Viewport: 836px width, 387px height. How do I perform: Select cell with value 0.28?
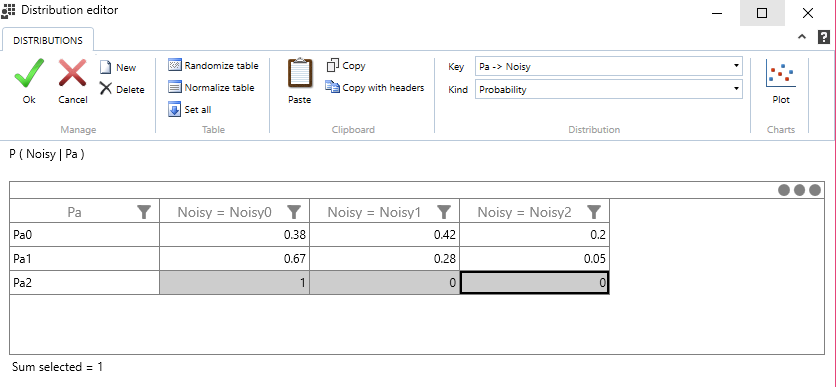pyautogui.click(x=384, y=259)
